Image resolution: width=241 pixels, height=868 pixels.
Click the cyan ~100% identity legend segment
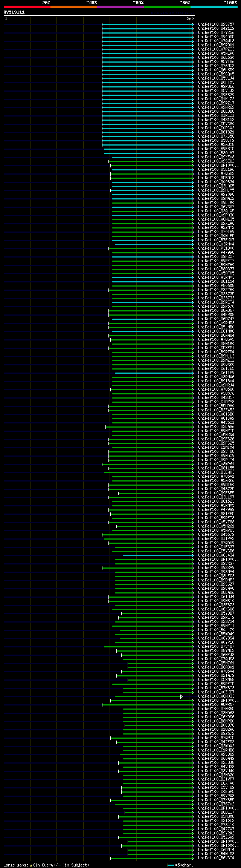click(x=214, y=7)
